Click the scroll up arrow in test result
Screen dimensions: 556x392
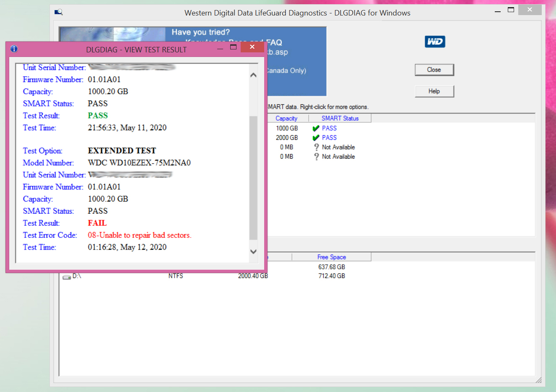[x=253, y=75]
